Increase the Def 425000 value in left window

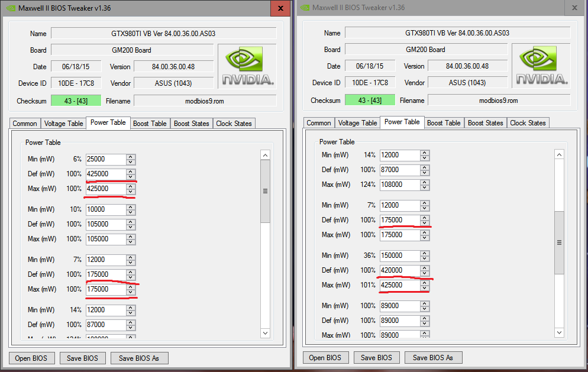[x=131, y=172]
